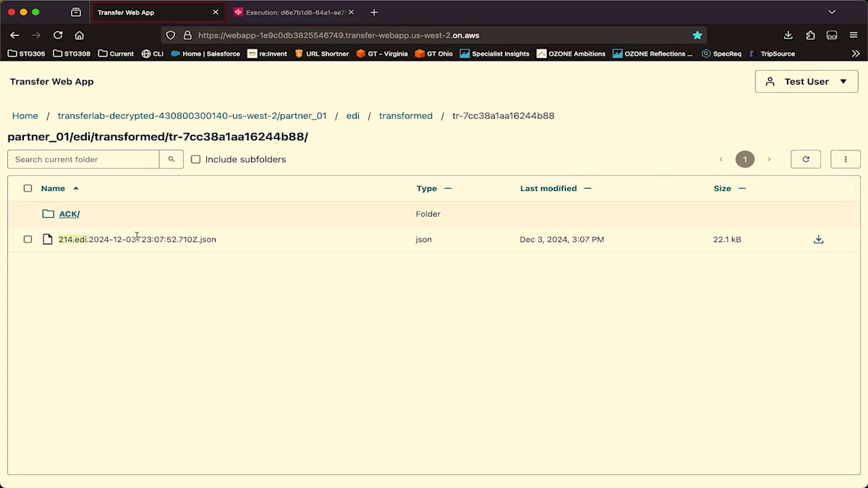Click the 214.edi json file name
This screenshot has width=868, height=488.
click(137, 239)
